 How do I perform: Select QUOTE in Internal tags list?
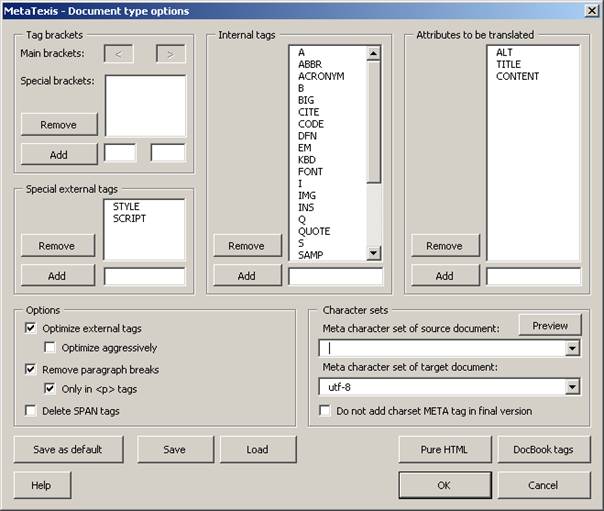tap(314, 231)
